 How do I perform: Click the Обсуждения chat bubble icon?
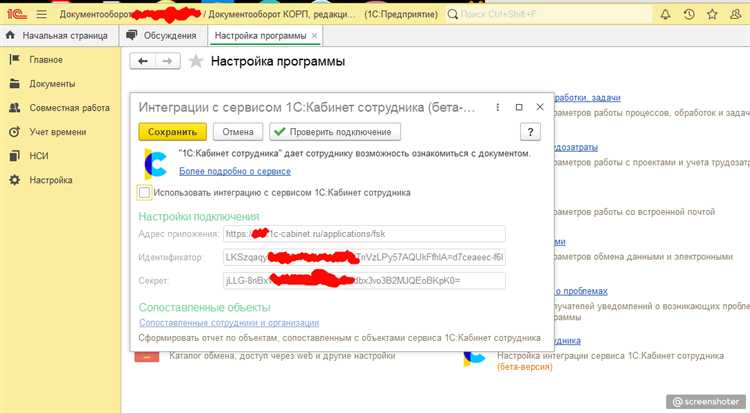132,35
